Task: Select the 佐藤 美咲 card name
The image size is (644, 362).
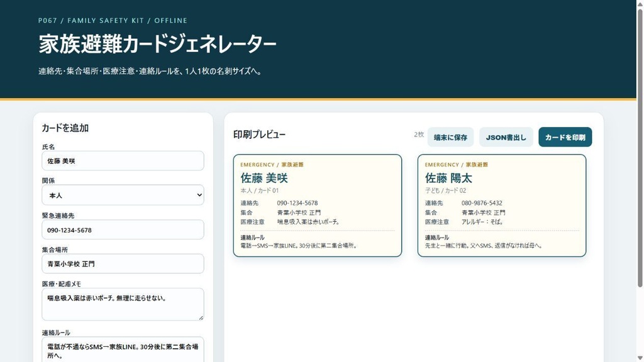Action: (264, 178)
